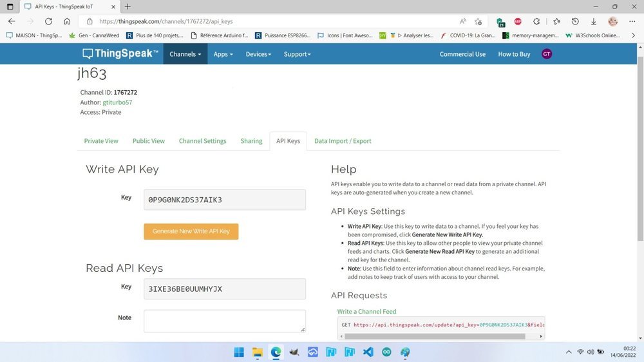
Task: Expand the Support dropdown menu
Action: click(x=297, y=54)
